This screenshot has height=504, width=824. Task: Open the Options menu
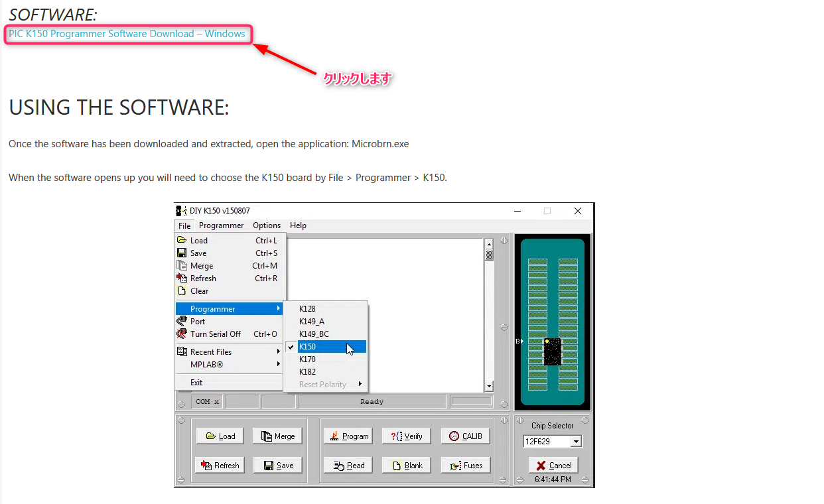tap(267, 225)
